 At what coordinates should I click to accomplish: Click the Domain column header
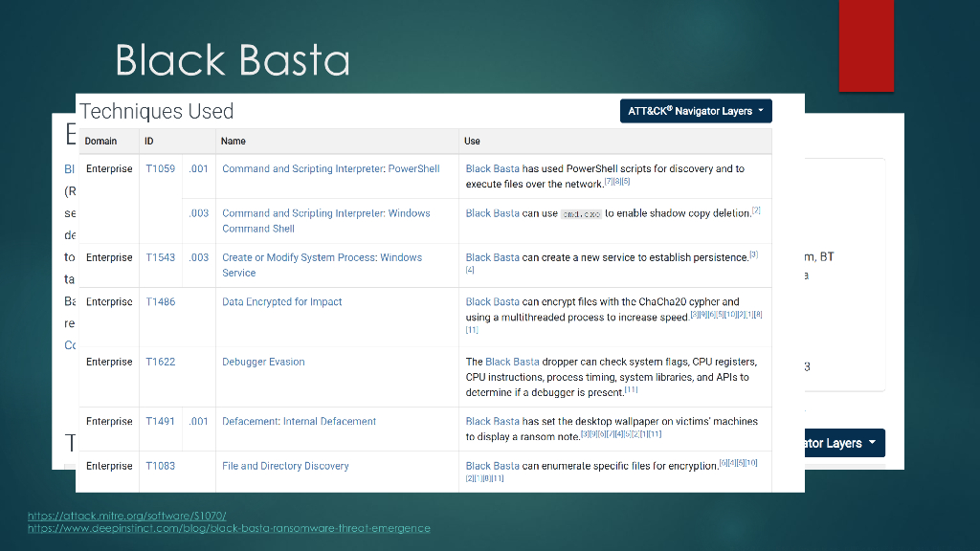coord(100,142)
